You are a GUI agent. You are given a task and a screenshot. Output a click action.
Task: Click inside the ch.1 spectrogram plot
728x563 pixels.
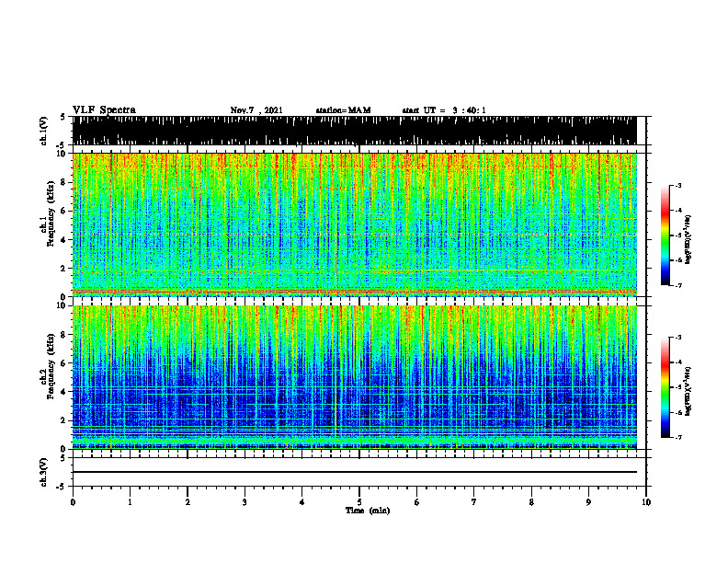[354, 224]
